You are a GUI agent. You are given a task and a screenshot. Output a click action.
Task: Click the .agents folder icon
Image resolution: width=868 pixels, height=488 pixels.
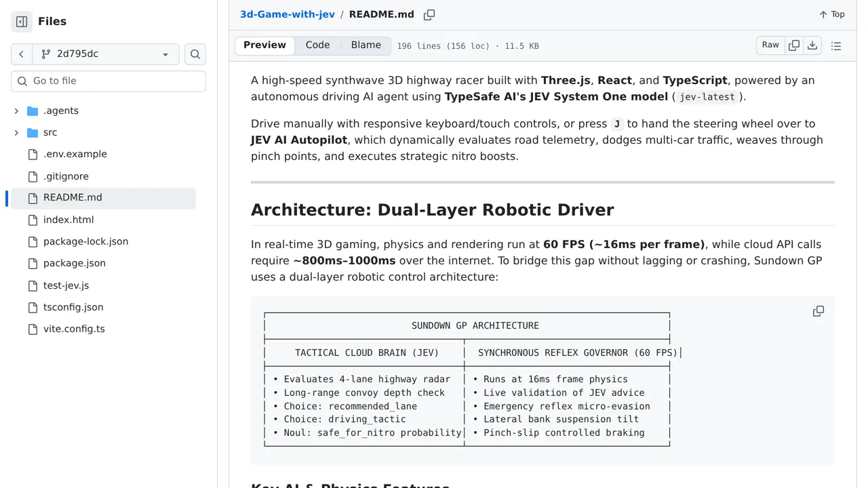tap(33, 110)
